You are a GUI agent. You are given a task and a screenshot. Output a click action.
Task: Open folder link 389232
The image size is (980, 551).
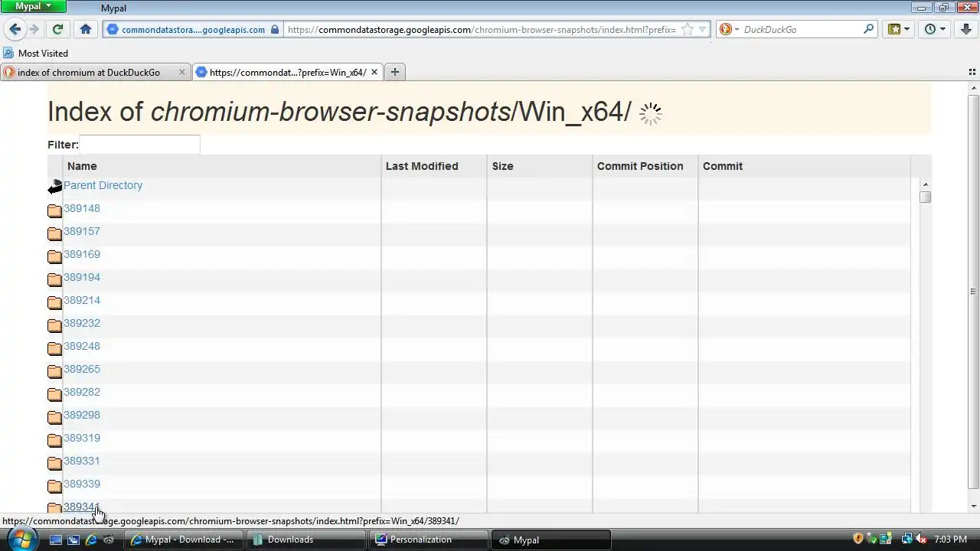pos(82,323)
